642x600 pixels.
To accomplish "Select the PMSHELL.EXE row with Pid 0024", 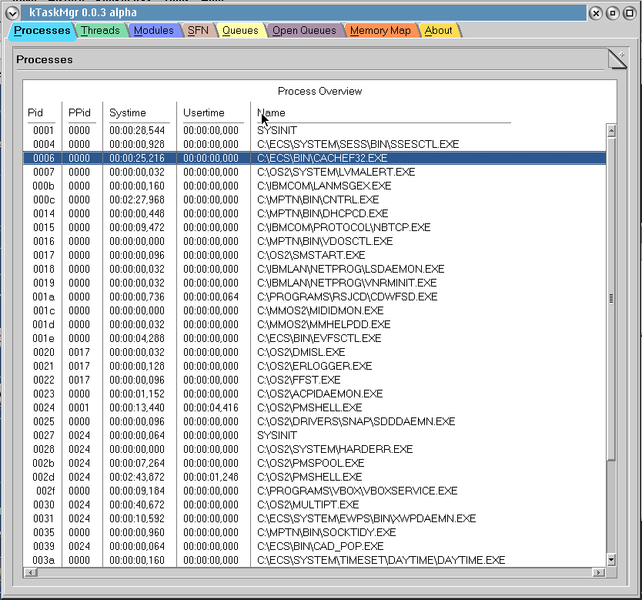I will tap(314, 408).
